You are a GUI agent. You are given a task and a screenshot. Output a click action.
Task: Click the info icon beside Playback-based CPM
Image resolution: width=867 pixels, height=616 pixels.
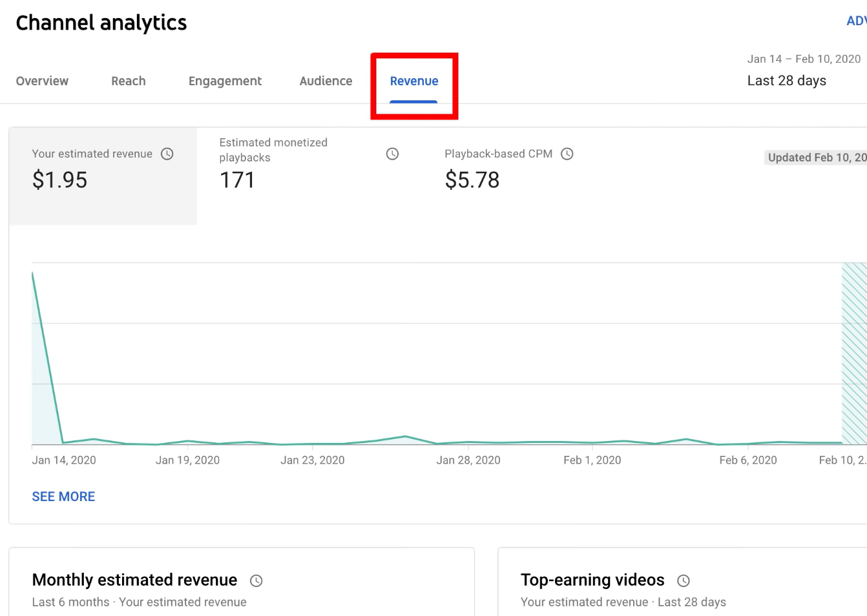point(567,154)
